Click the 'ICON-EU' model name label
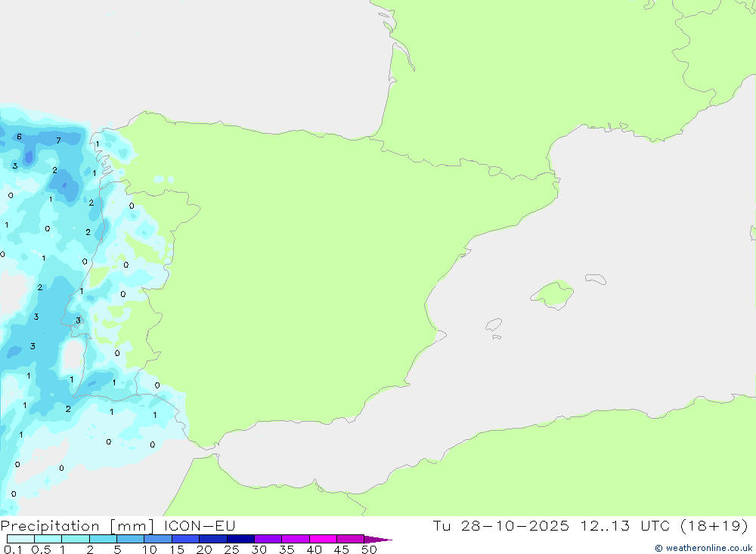The height and width of the screenshot is (554, 756). point(200,525)
